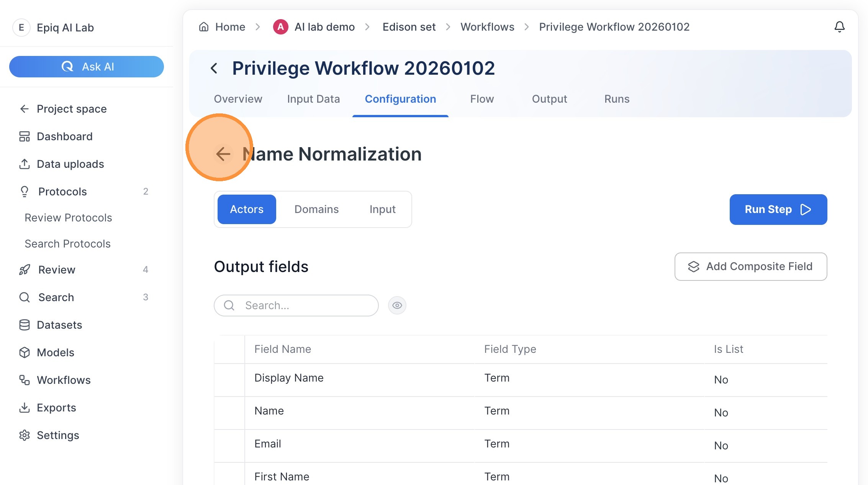Image resolution: width=868 pixels, height=485 pixels.
Task: Switch to the Flow tab
Action: (482, 99)
